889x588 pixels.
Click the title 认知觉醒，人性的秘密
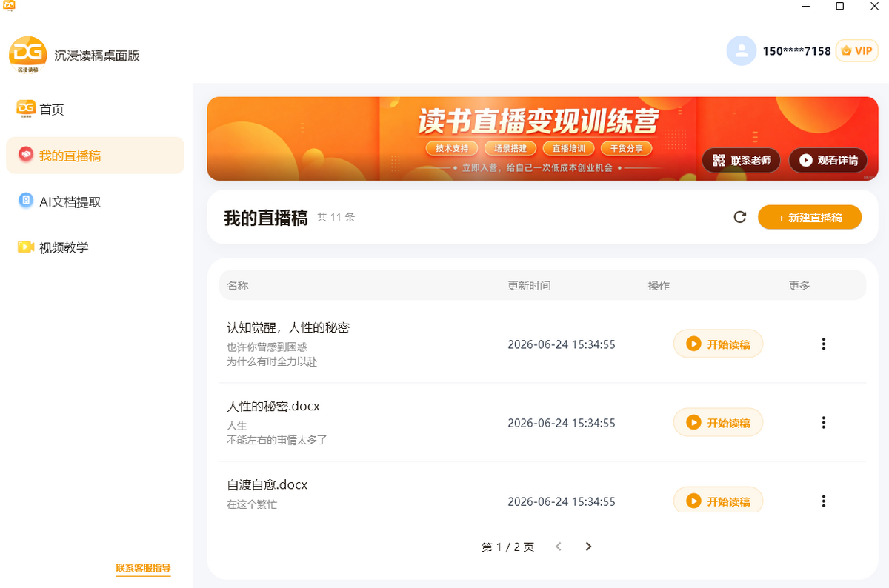tap(287, 327)
